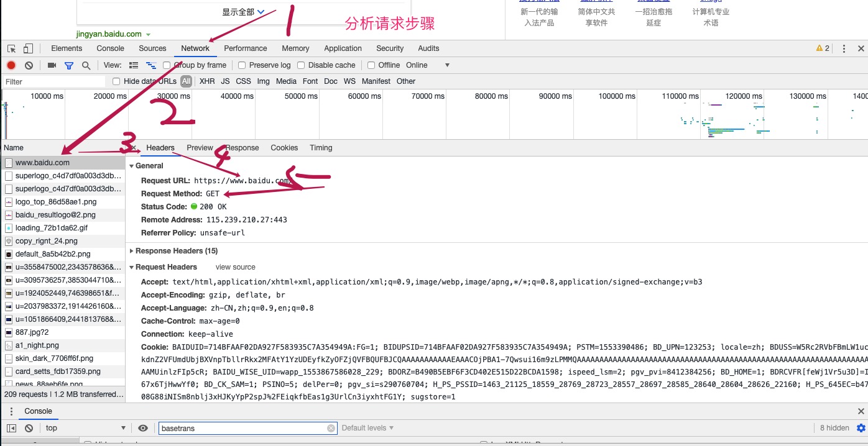Filter requests by Img

[264, 81]
